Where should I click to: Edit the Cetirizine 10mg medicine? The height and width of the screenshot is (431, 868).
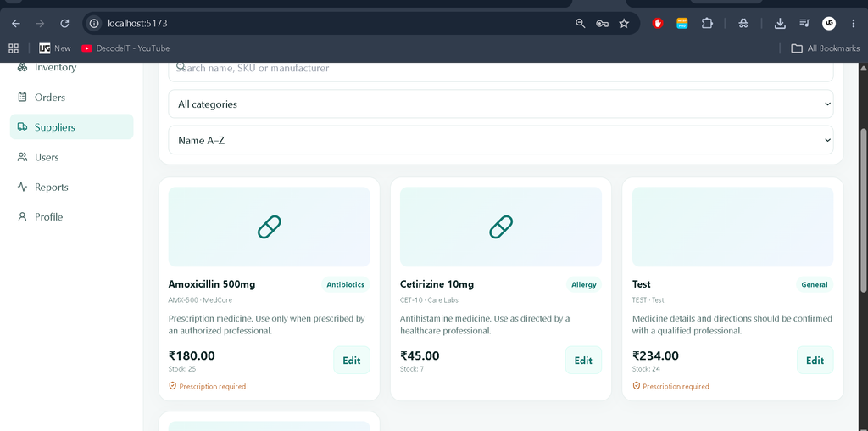click(x=583, y=360)
